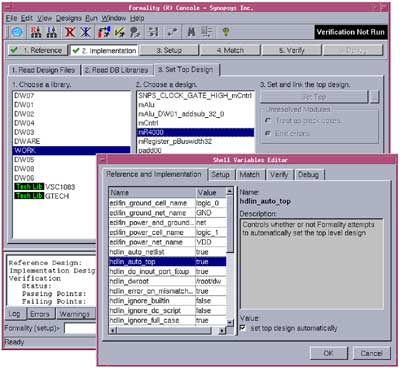Click the black hierarchy icon beside the red R icon

pyautogui.click(x=52, y=32)
